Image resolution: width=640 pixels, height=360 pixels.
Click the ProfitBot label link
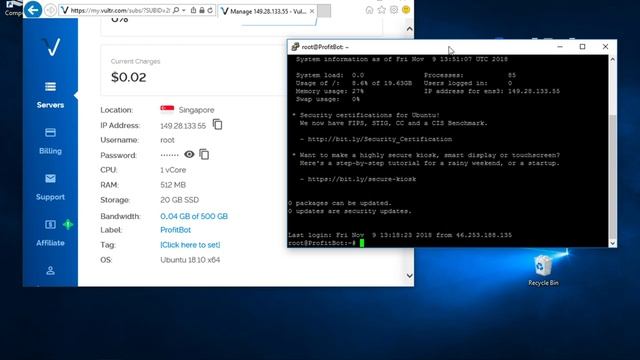[176, 230]
